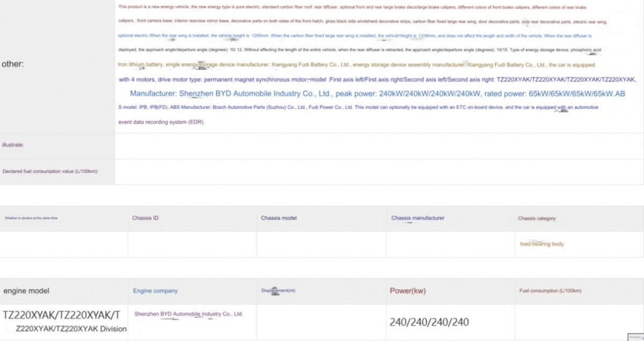
Task: Click the 'Displacement(ml)' column header
Action: pos(278,291)
